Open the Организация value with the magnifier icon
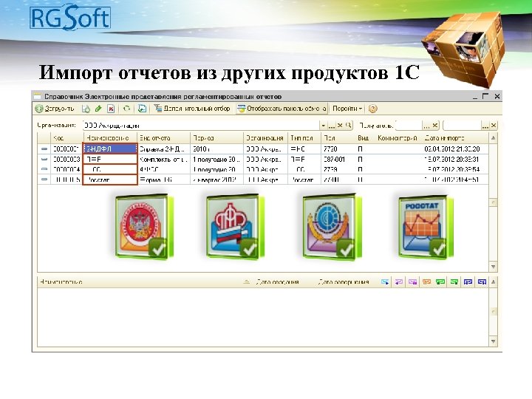 [348, 126]
